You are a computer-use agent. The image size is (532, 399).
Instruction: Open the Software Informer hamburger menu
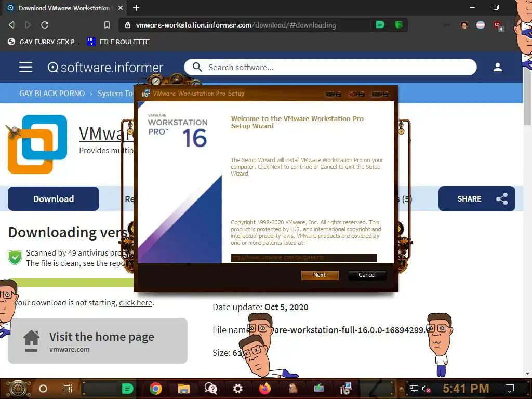[x=26, y=67]
